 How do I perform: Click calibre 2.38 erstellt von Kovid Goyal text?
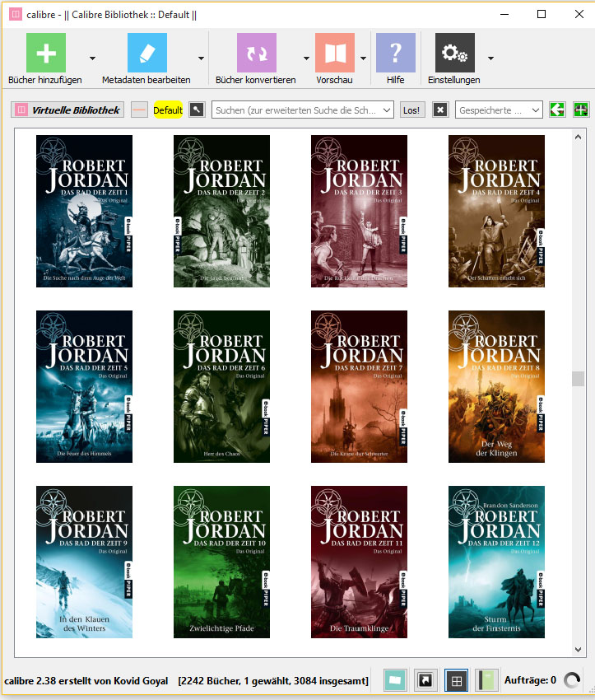86,681
